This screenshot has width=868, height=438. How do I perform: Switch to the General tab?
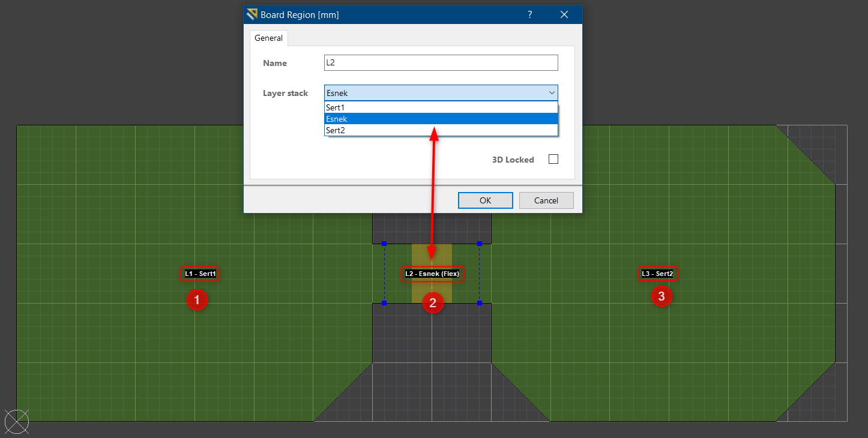(268, 37)
